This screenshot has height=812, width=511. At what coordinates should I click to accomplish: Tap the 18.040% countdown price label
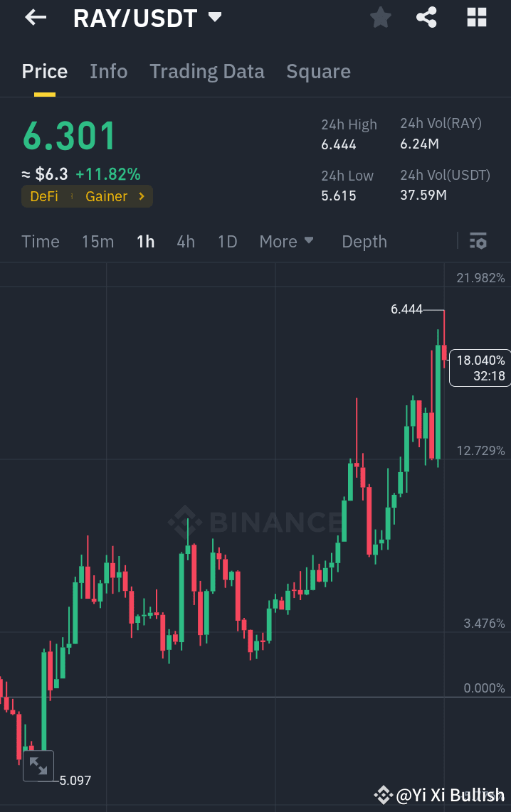click(x=480, y=368)
